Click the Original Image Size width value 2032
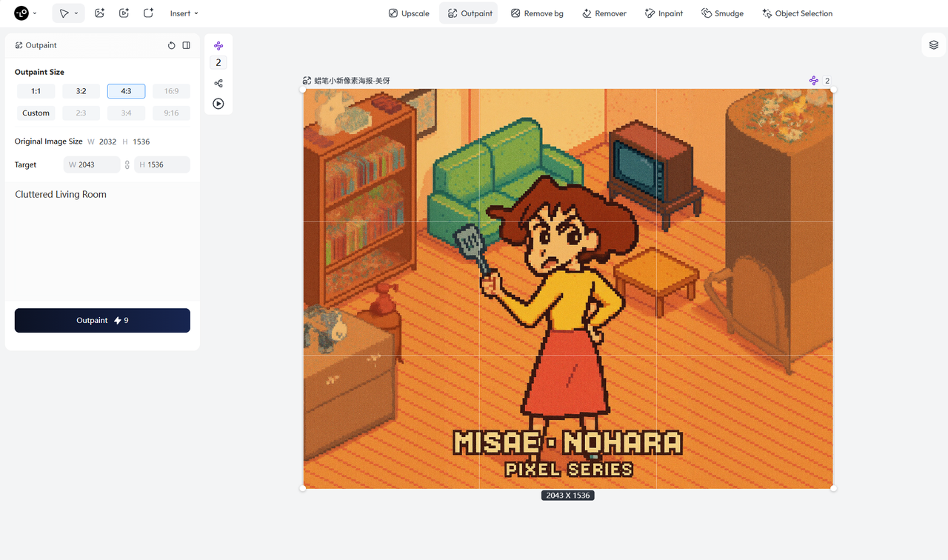This screenshot has height=560, width=948. click(108, 141)
